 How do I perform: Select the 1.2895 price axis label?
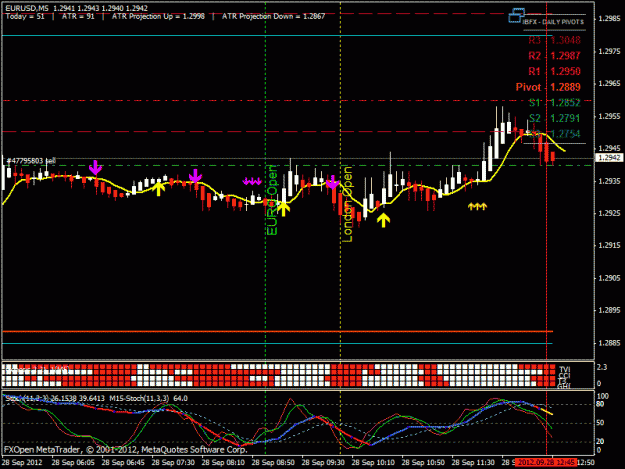[x=609, y=310]
